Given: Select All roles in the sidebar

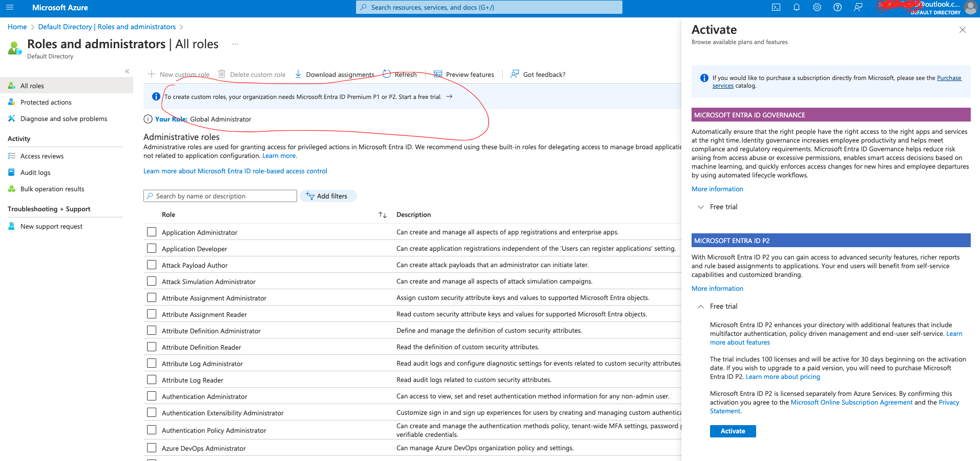Looking at the screenshot, I should pos(67,86).
